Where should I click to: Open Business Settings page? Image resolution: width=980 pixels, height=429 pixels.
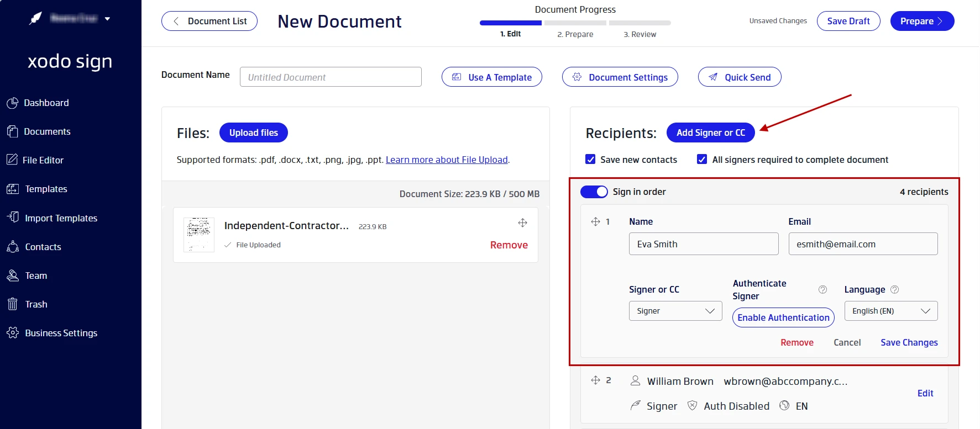(x=61, y=333)
